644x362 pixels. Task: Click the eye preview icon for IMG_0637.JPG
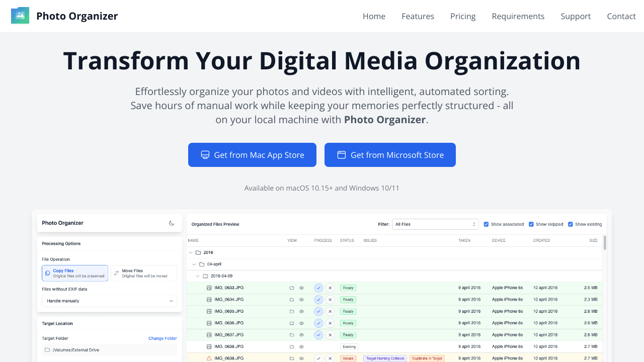pyautogui.click(x=302, y=335)
